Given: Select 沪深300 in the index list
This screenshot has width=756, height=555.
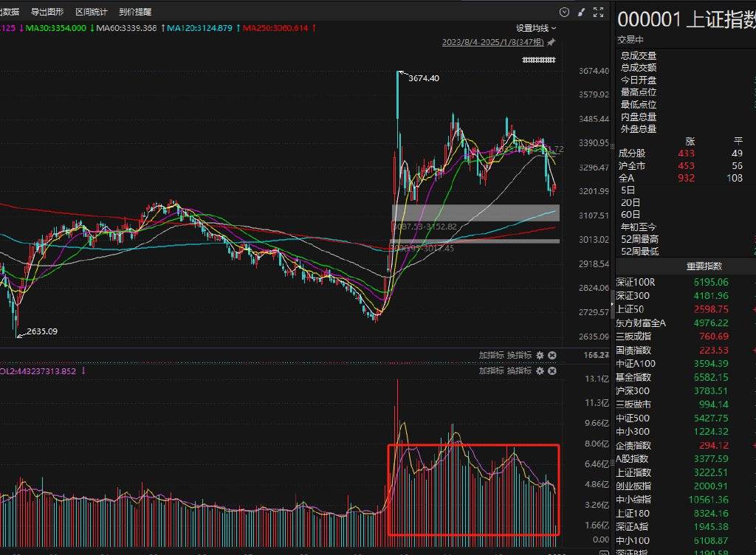Looking at the screenshot, I should point(633,390).
